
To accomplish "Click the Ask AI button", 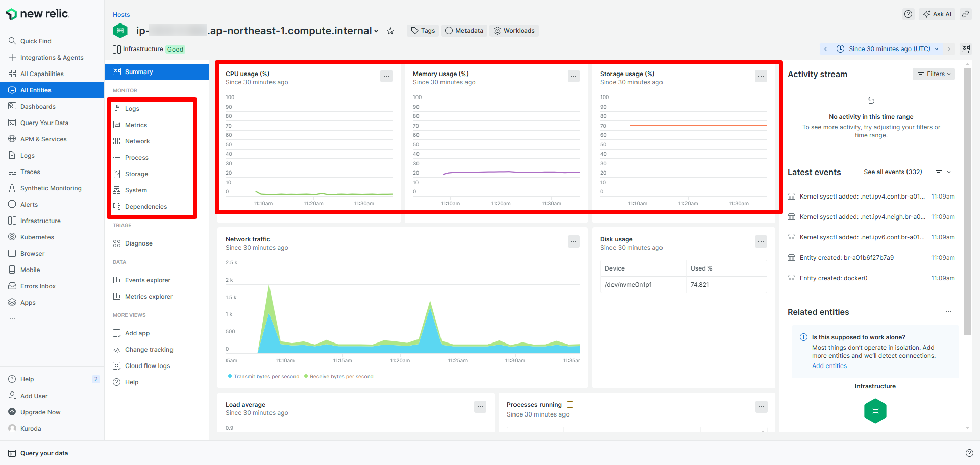I will pos(937,14).
